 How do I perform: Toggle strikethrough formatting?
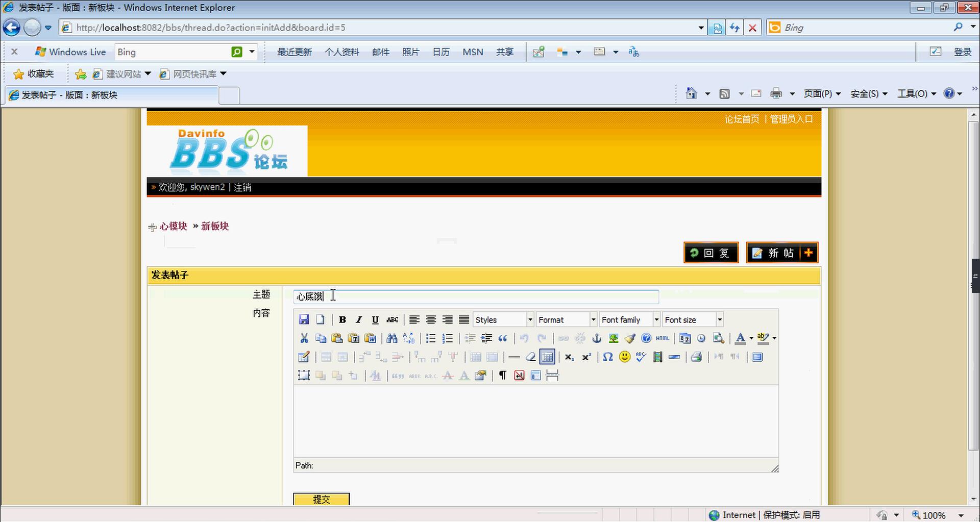(x=392, y=319)
